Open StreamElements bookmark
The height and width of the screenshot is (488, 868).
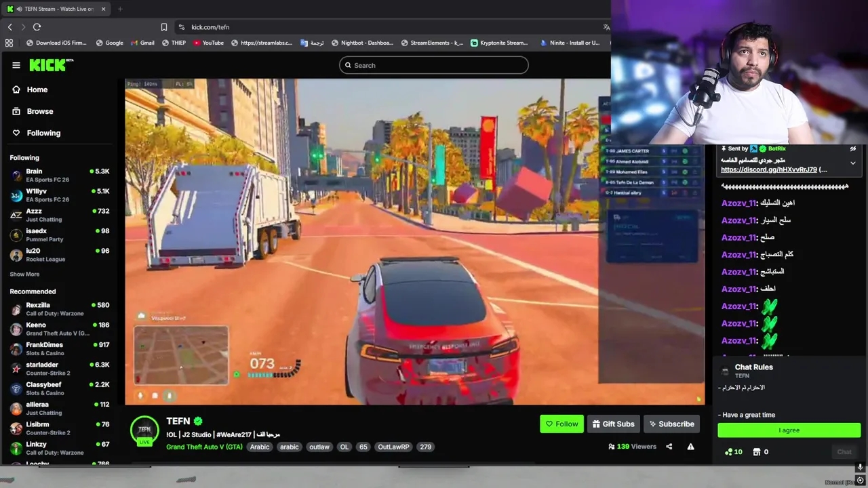tap(432, 43)
